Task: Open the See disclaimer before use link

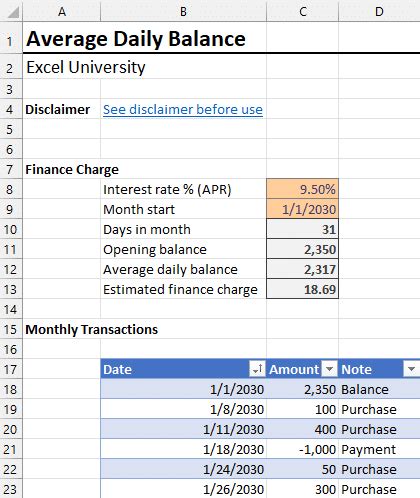Action: 183,109
